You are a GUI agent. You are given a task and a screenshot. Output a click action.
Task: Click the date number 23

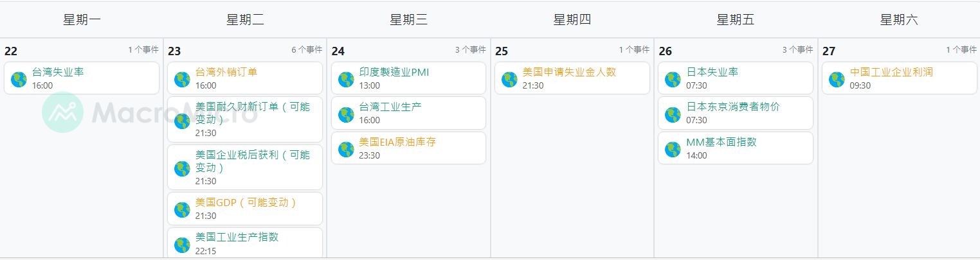[174, 51]
